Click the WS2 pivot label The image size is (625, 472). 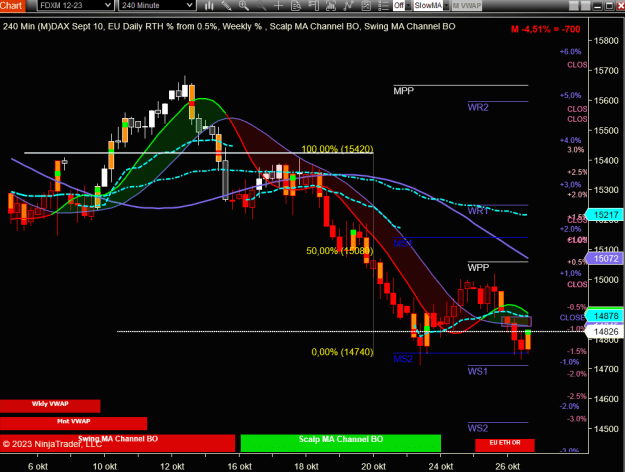[478, 428]
